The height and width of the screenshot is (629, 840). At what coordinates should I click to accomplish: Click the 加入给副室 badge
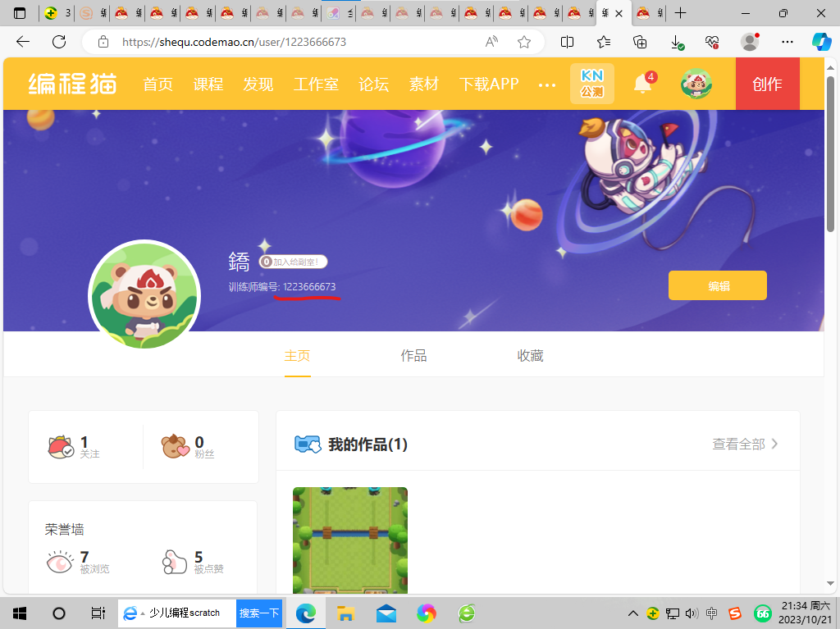(293, 262)
